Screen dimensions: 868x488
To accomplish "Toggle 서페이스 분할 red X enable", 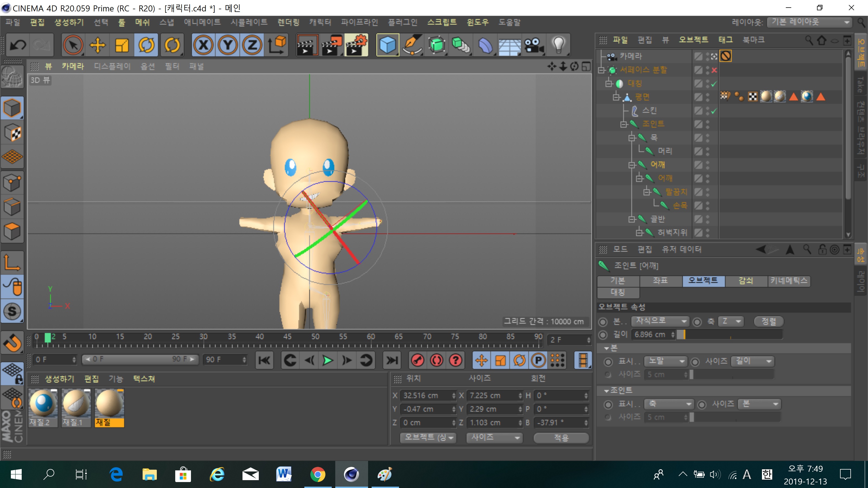I will tap(714, 70).
